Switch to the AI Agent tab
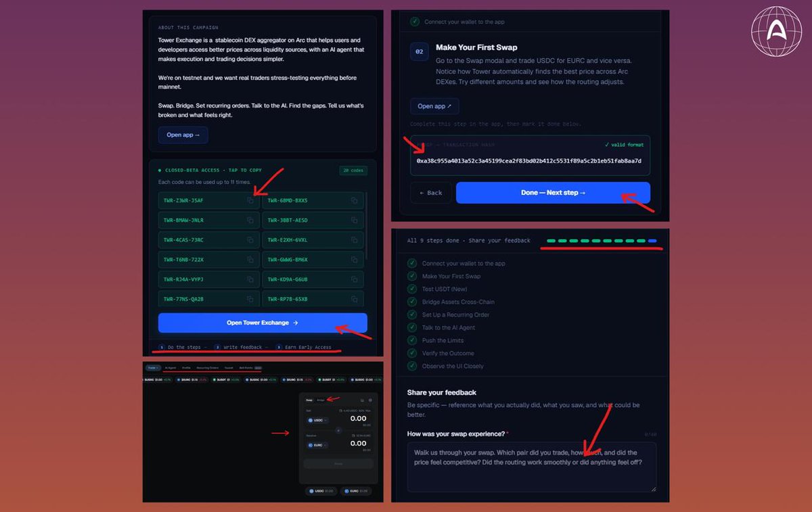This screenshot has height=512, width=812. pos(171,368)
